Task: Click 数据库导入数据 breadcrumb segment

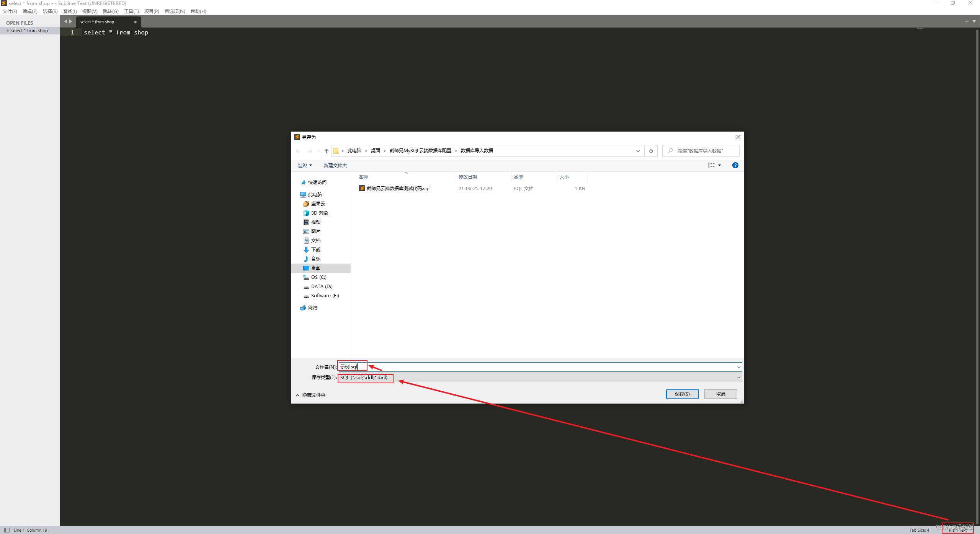Action: [x=477, y=151]
